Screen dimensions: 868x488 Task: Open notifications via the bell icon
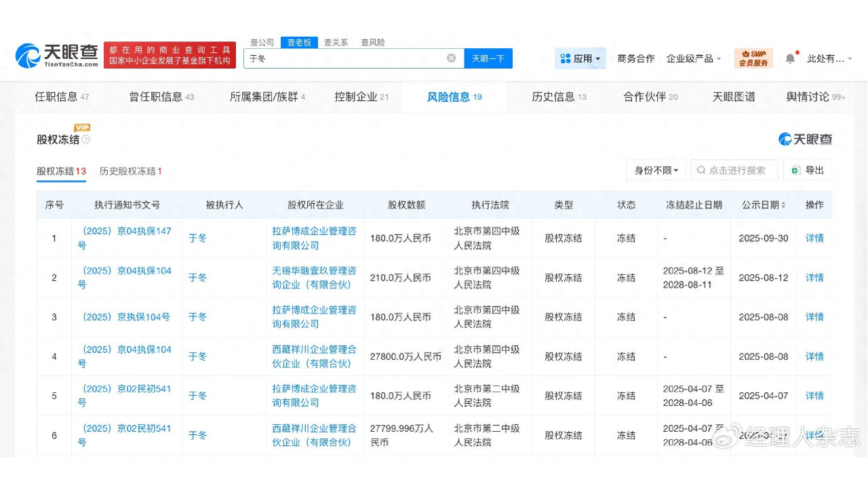(x=789, y=58)
